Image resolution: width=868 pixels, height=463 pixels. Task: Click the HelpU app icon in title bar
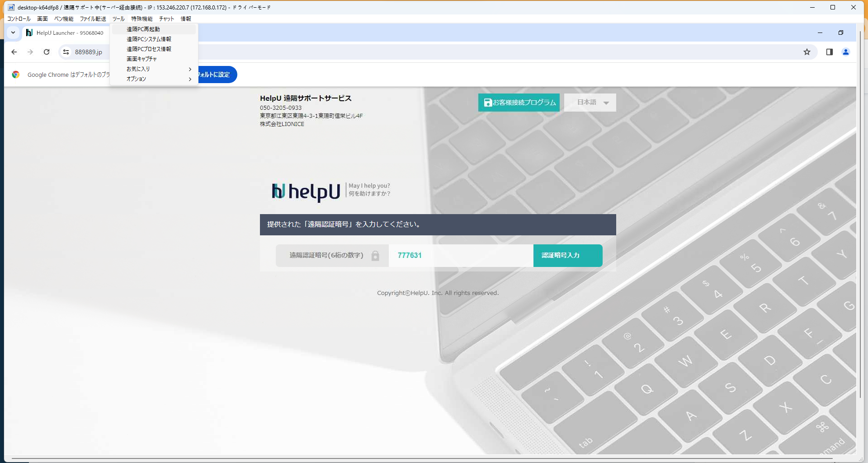click(x=11, y=7)
